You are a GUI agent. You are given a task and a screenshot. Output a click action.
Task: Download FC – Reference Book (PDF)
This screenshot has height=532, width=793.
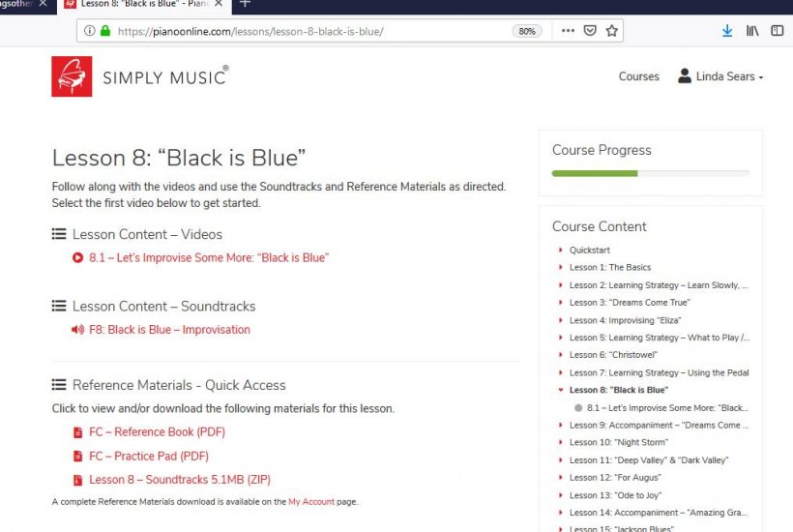click(157, 432)
